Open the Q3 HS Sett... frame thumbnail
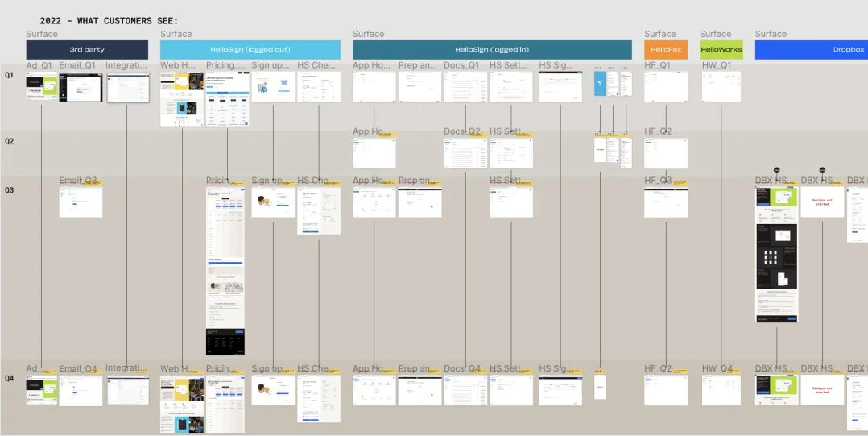Image resolution: width=868 pixels, height=436 pixels. (511, 202)
